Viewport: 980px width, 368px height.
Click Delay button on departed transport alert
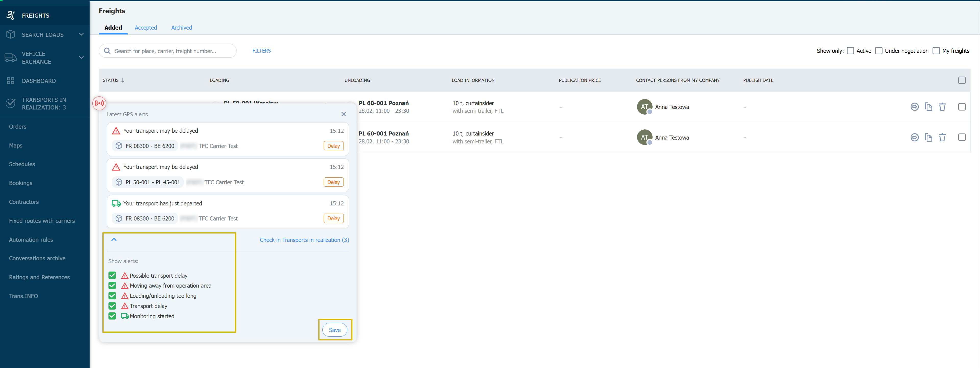pyautogui.click(x=333, y=218)
